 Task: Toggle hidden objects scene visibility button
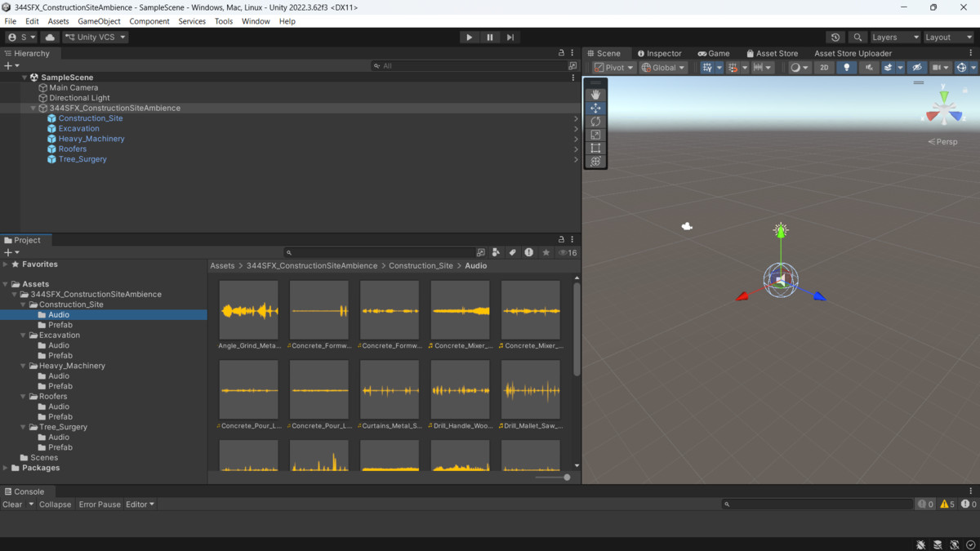click(917, 68)
